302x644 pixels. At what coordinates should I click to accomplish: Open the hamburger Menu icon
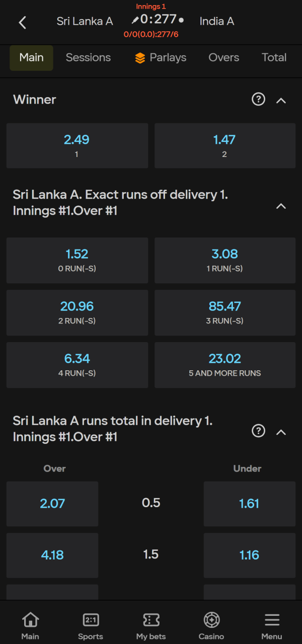[x=272, y=619]
